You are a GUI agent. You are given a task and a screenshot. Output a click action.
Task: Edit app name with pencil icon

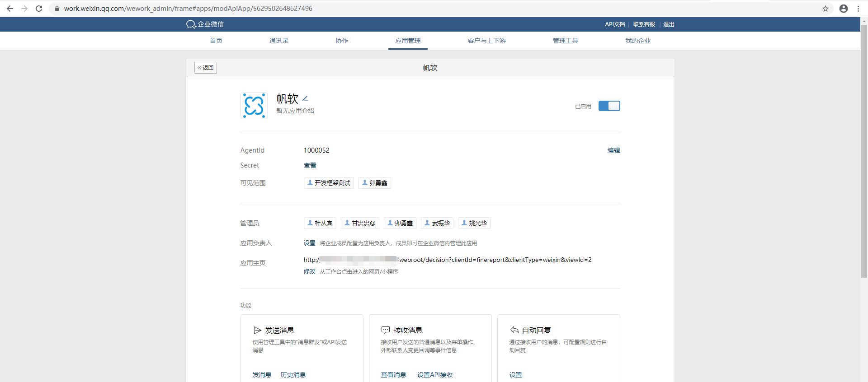[x=305, y=98]
